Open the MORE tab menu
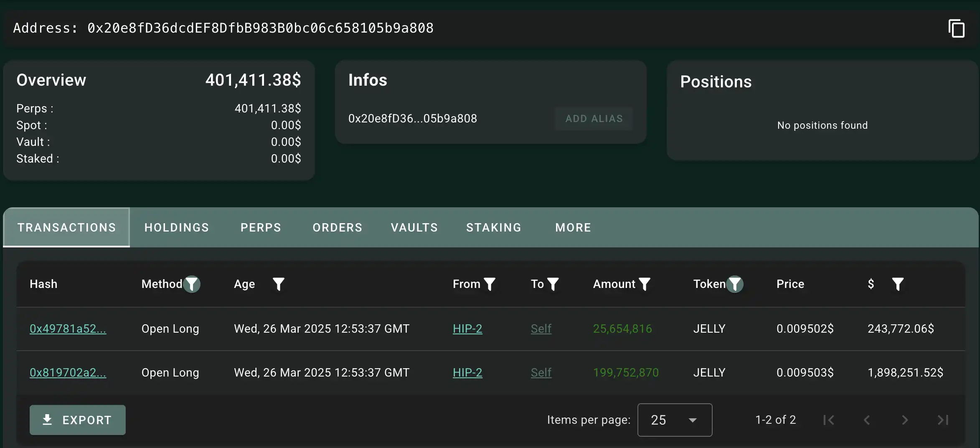The width and height of the screenshot is (980, 448). coord(573,227)
